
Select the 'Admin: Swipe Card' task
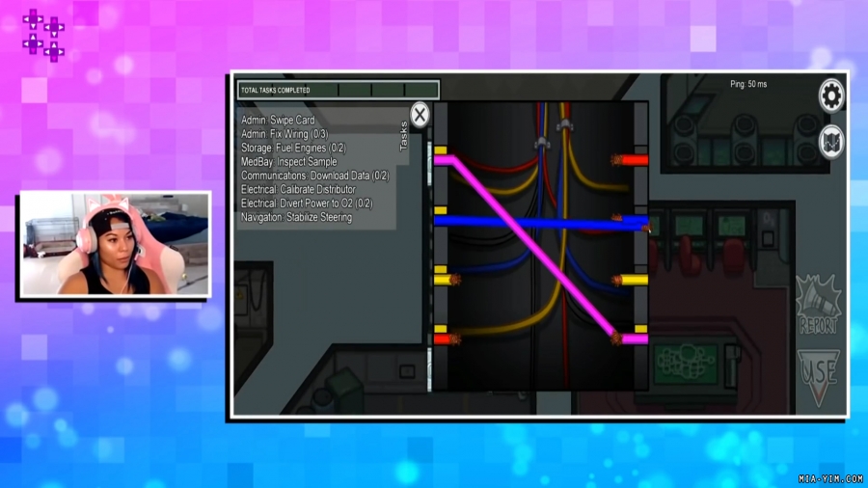pos(278,120)
